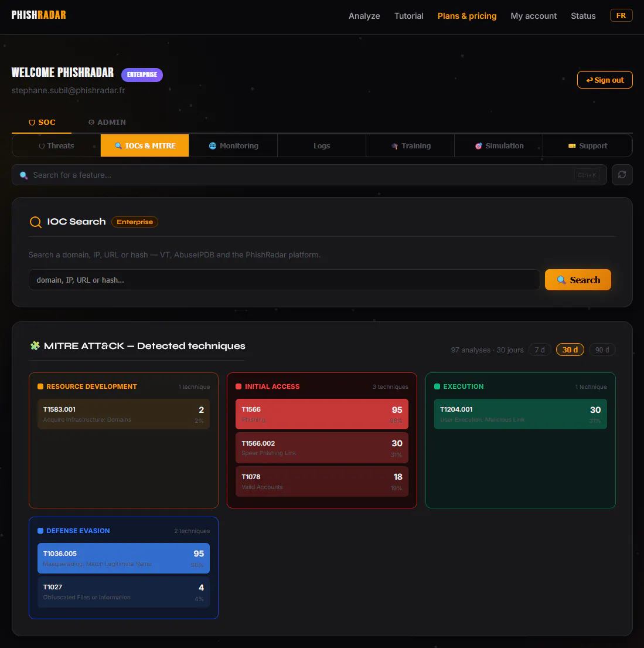
Task: Click the RESOURCE DEVELOPMENT heading
Action: 91,386
